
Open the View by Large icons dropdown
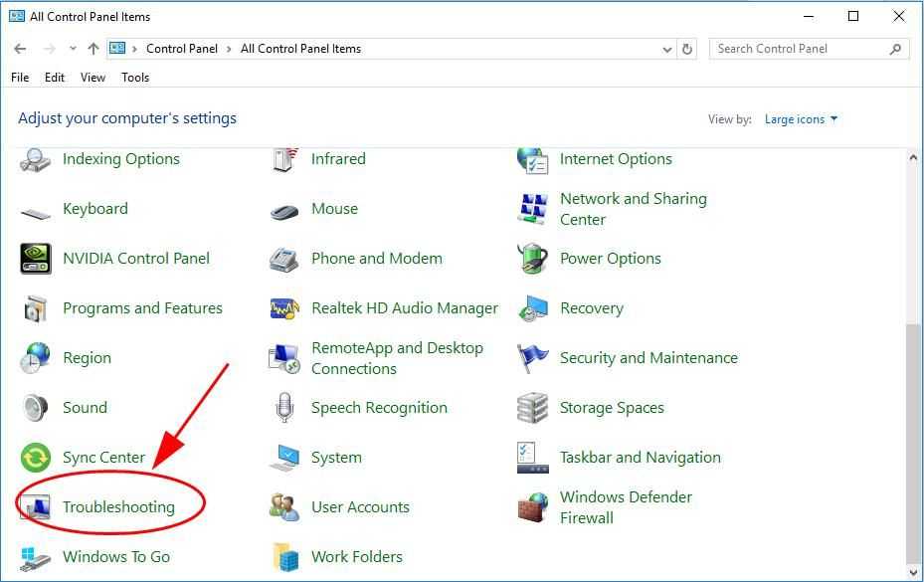point(801,119)
